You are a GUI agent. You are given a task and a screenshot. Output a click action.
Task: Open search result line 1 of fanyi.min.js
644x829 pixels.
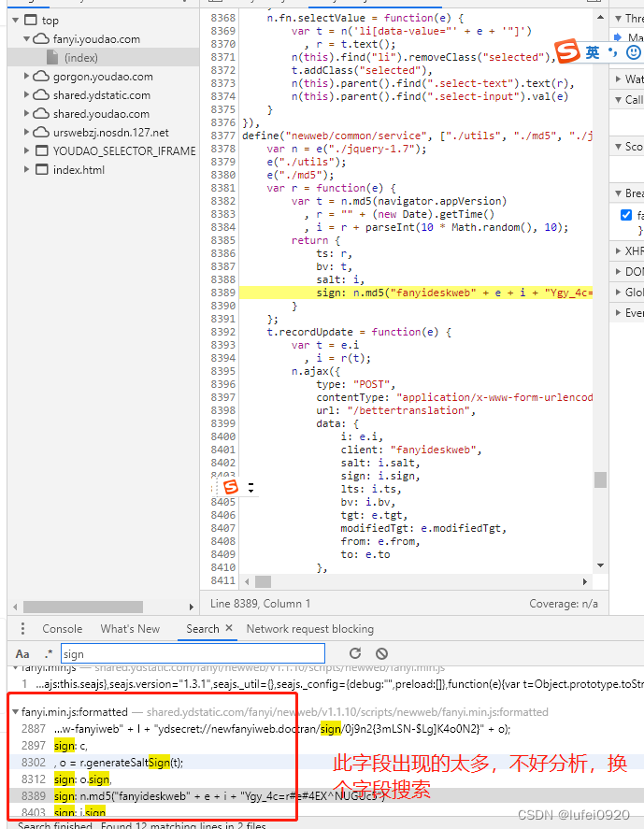click(x=327, y=684)
